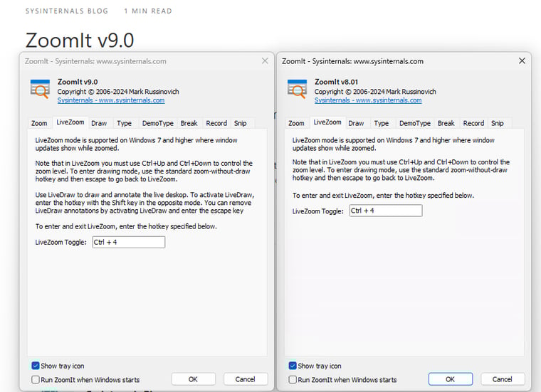Cancel the ZoomIt v8.01 dialog
The height and width of the screenshot is (392, 541).
[503, 379]
